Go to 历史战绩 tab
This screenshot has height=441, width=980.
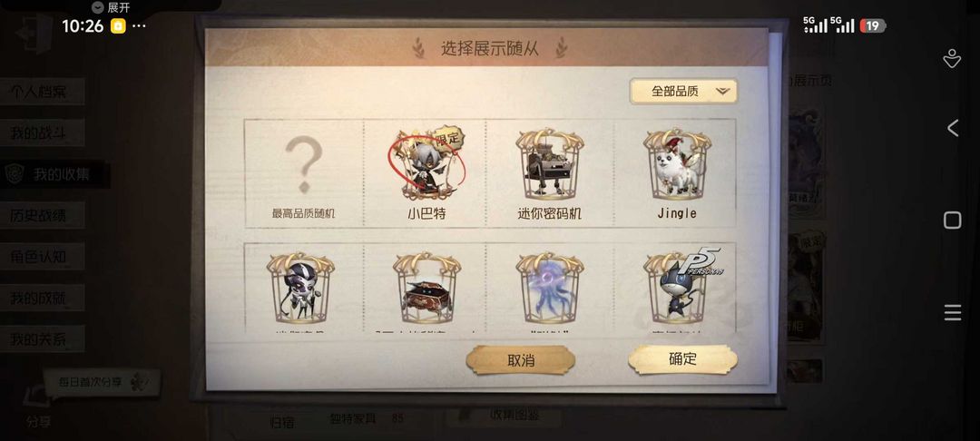[x=42, y=215]
